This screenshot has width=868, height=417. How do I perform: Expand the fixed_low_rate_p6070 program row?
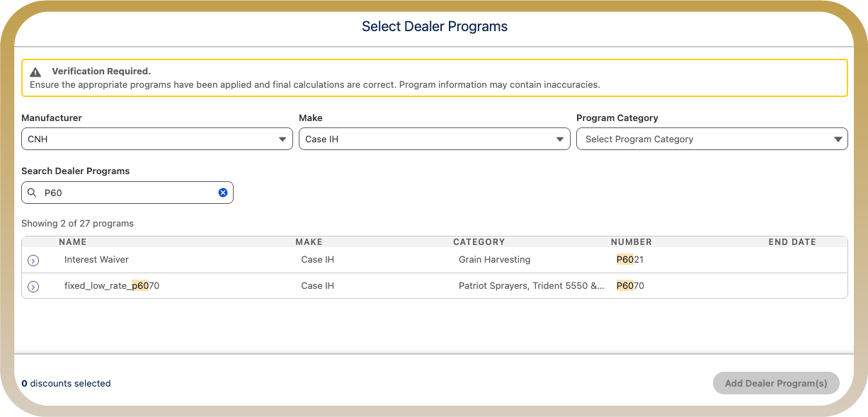(33, 287)
